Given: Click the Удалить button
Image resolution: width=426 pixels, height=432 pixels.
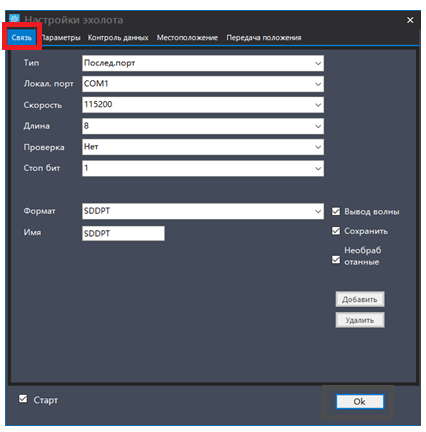Looking at the screenshot, I should (x=360, y=320).
